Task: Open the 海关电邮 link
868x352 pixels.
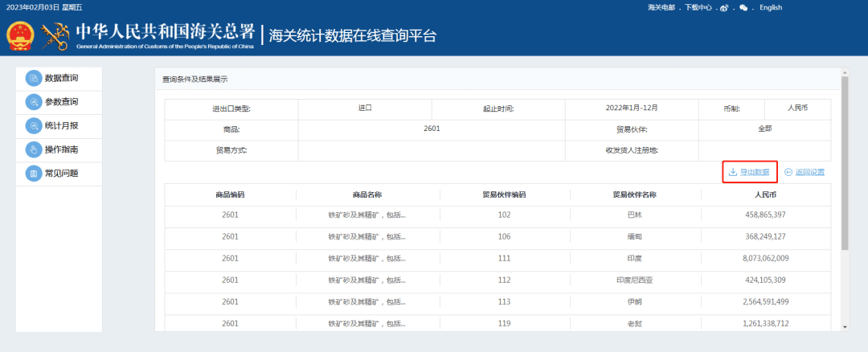Action: 661,8
